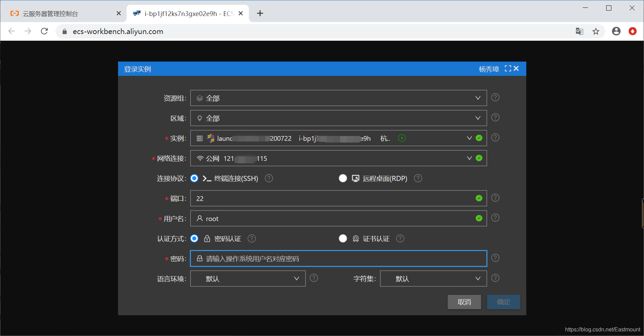Image resolution: width=644 pixels, height=336 pixels.
Task: Click help icon next to 密码 field
Action: [495, 258]
